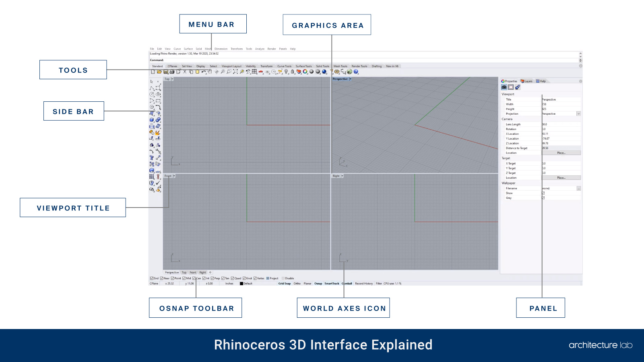644x362 pixels.
Task: Toggle the Vertex osnap checkbox
Action: pyautogui.click(x=255, y=278)
